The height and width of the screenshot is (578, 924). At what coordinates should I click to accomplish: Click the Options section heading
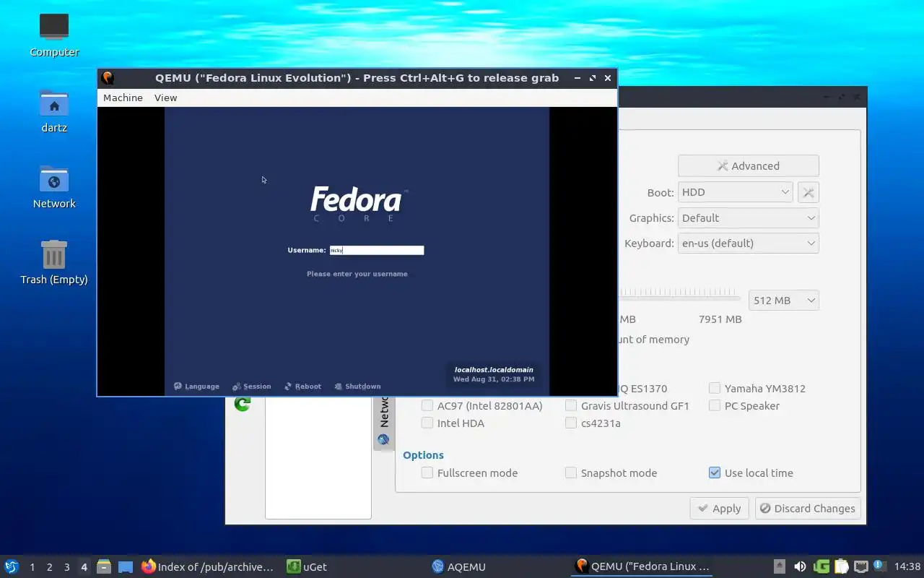pyautogui.click(x=423, y=455)
